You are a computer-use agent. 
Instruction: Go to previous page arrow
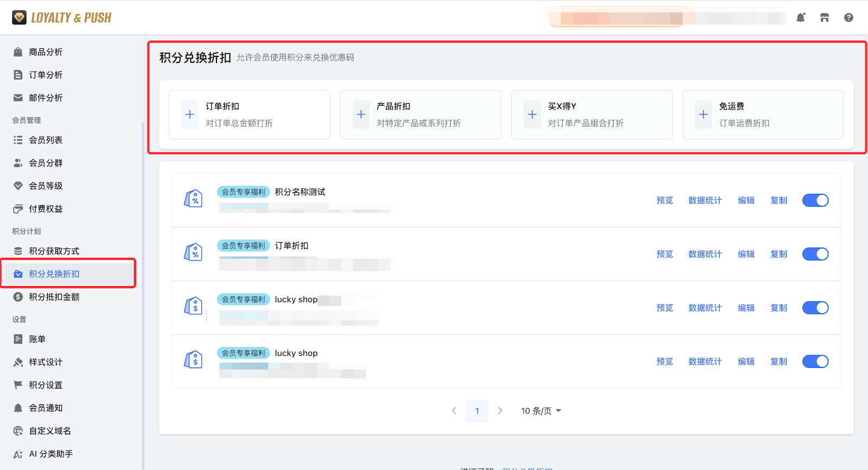pos(454,411)
